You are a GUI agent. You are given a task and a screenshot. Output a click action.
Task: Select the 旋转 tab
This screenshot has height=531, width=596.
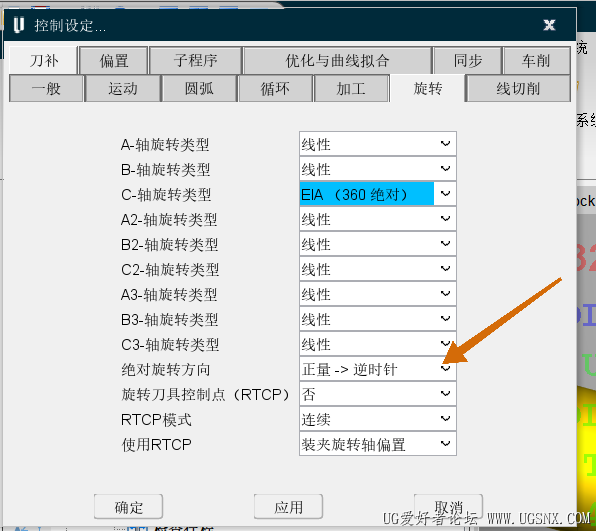(x=427, y=89)
